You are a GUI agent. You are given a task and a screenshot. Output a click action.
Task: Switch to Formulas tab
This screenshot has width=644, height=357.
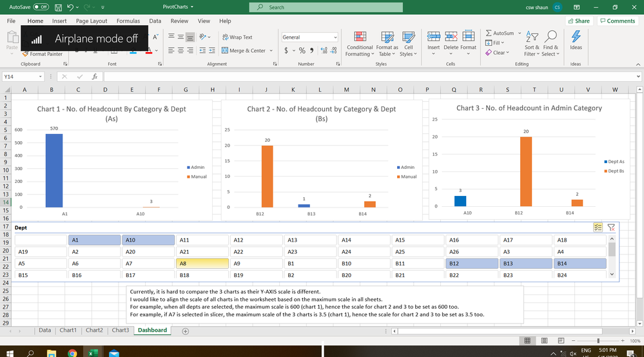point(128,21)
